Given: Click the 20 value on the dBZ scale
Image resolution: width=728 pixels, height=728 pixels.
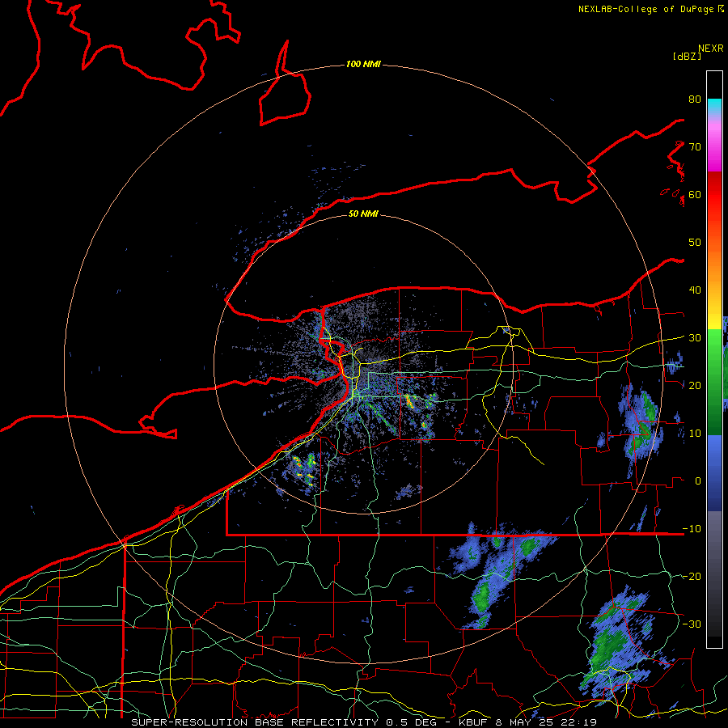Looking at the screenshot, I should coord(695,386).
